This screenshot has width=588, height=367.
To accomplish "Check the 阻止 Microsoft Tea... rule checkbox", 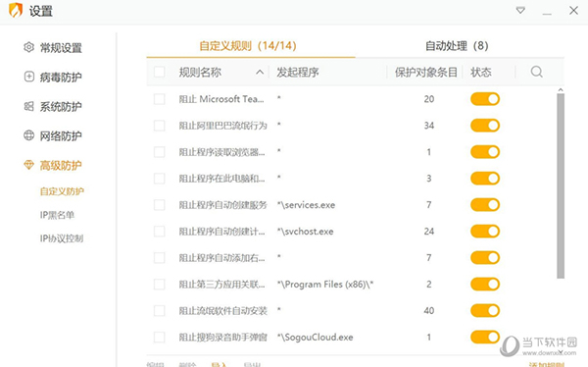I will pyautogui.click(x=160, y=99).
